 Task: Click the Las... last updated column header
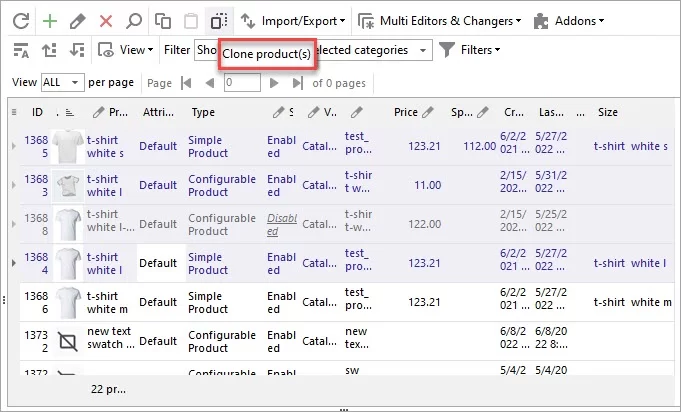551,112
